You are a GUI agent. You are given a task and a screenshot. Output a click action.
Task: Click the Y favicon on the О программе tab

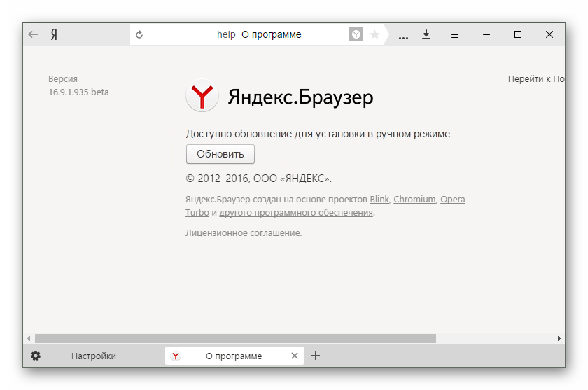tap(176, 356)
